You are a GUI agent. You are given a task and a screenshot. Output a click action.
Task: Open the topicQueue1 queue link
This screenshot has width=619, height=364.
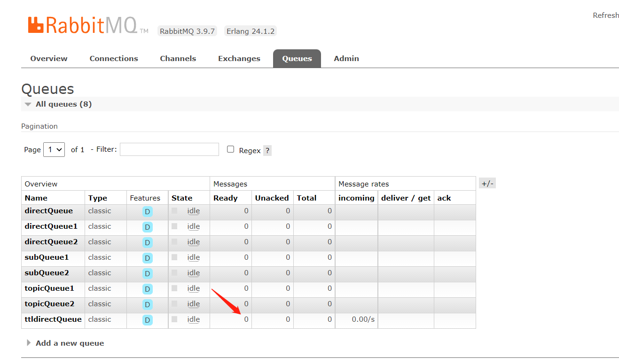[x=49, y=288]
